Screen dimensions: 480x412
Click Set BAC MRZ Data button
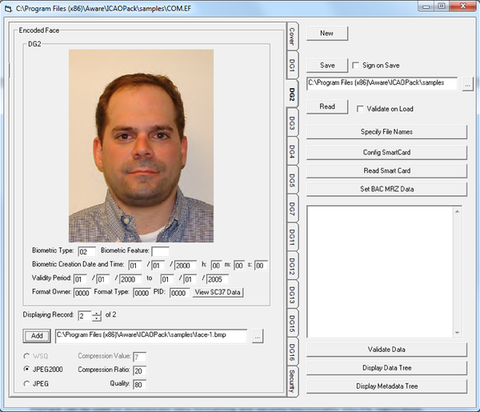[x=387, y=189]
